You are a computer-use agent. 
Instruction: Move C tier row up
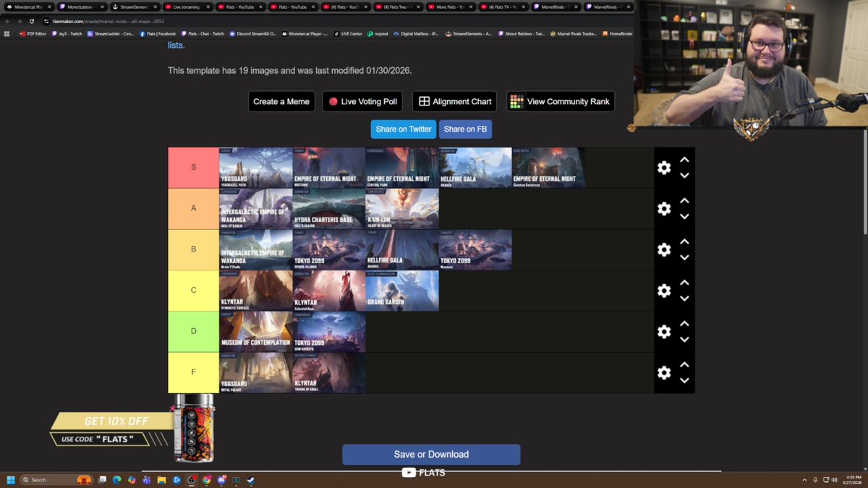pyautogui.click(x=684, y=283)
